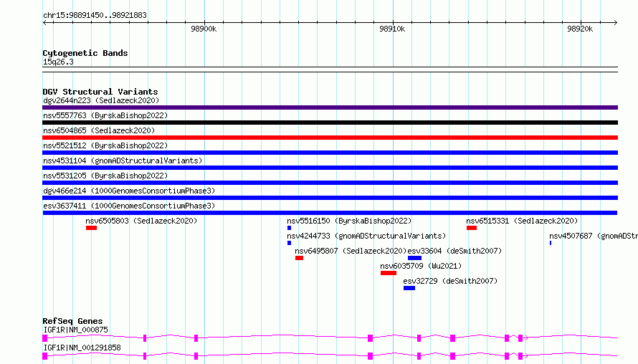Click the nsv6035709 red variant block
638x364 pixels.
tap(389, 273)
